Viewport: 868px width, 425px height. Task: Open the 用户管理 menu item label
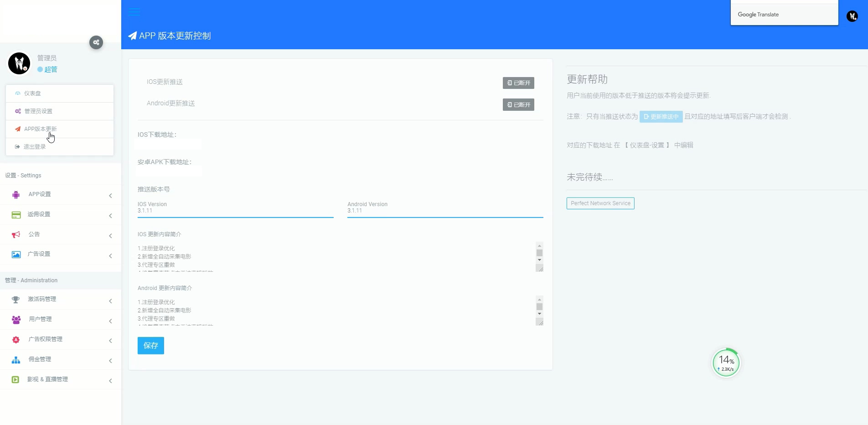(40, 319)
